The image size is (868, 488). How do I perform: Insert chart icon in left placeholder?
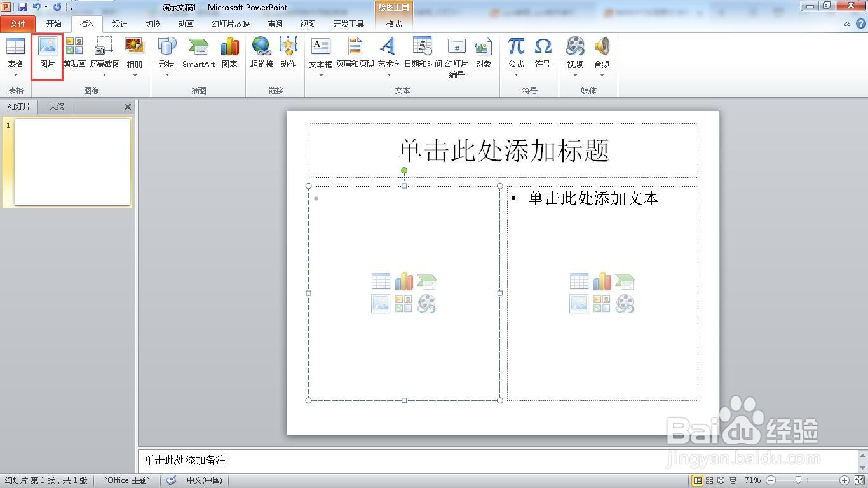click(x=403, y=281)
